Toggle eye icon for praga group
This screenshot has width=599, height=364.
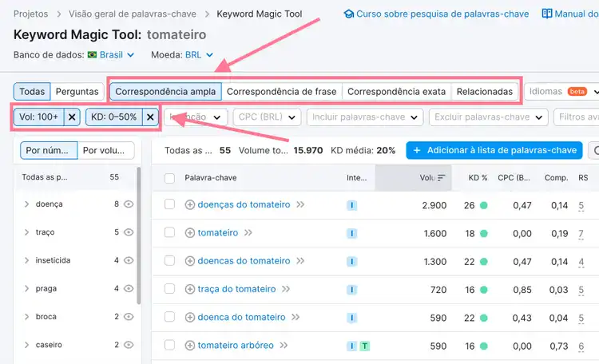click(x=129, y=289)
